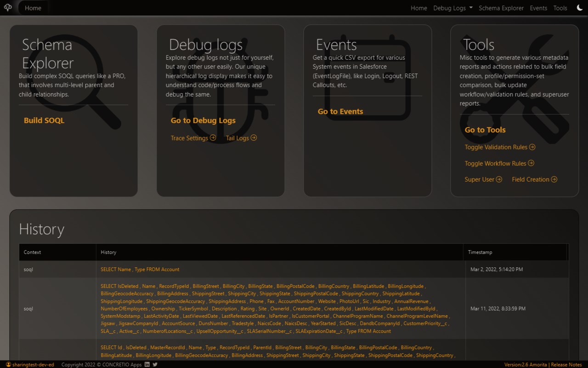
Task: Click arrow icon beside Toggle Workflow Rules
Action: [x=531, y=163]
